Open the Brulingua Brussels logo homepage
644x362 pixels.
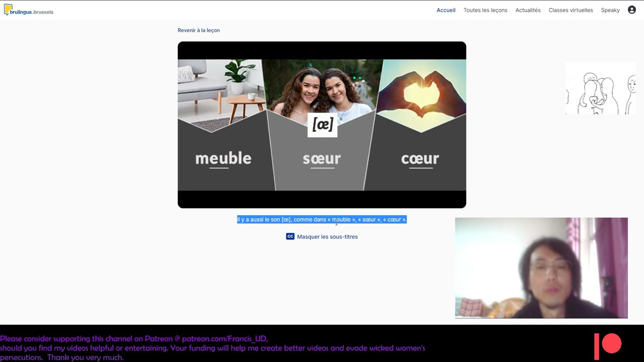point(29,10)
